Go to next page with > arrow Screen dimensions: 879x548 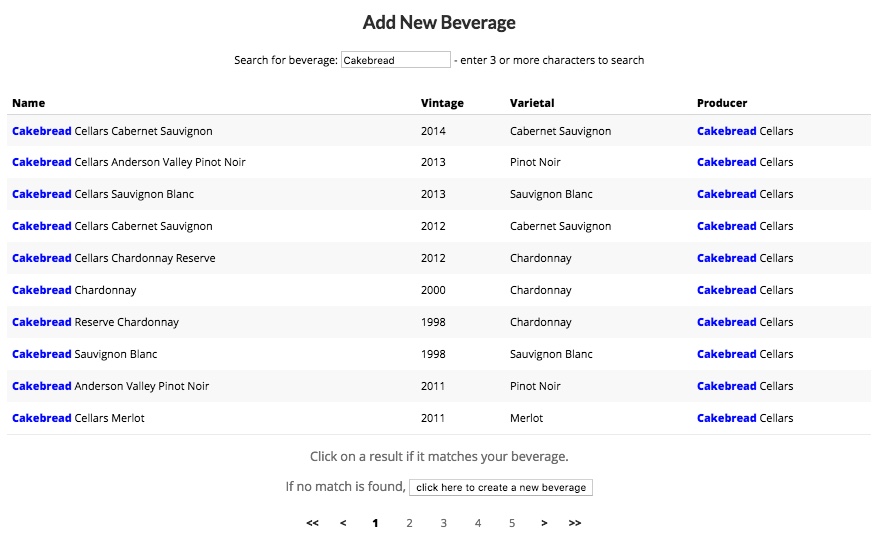point(544,523)
